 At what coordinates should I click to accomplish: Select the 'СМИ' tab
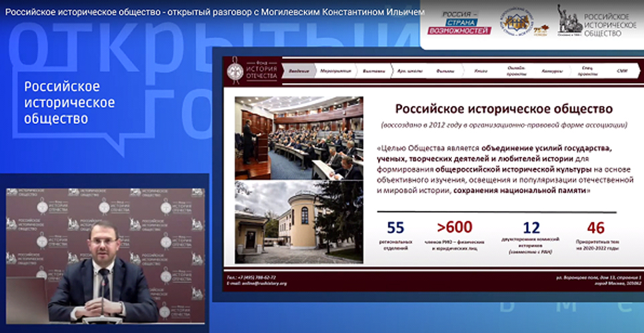pyautogui.click(x=622, y=71)
